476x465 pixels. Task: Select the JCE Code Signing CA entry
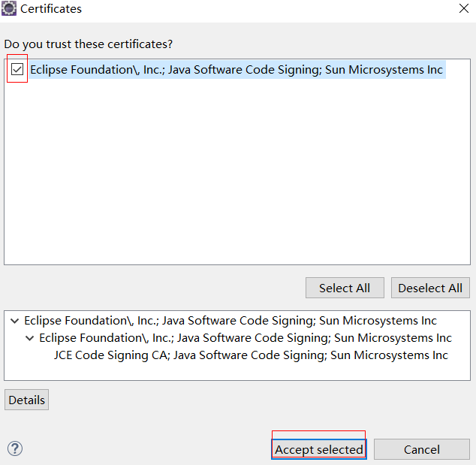tap(251, 355)
